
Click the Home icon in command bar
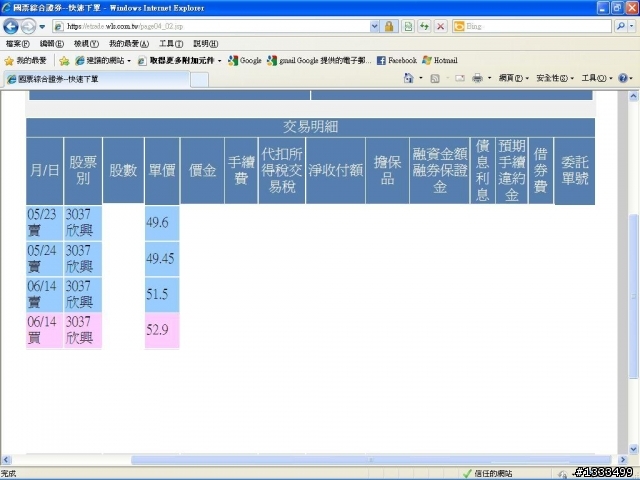[x=409, y=78]
